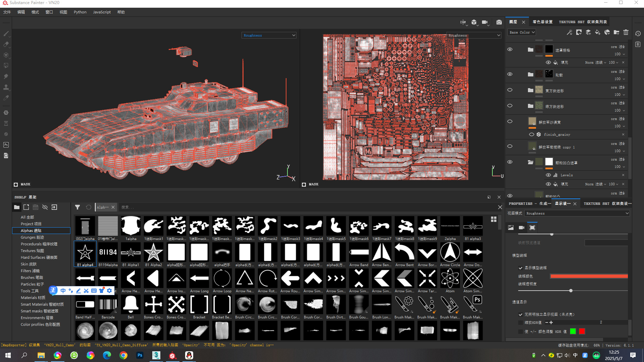Select the Projection tool in left toolbar
This screenshot has height=362, width=644.
tap(6, 55)
